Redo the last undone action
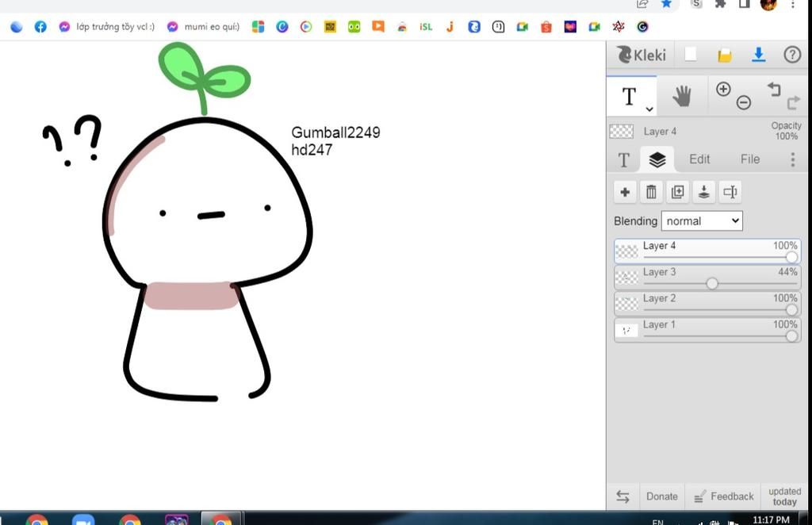 tap(793, 102)
